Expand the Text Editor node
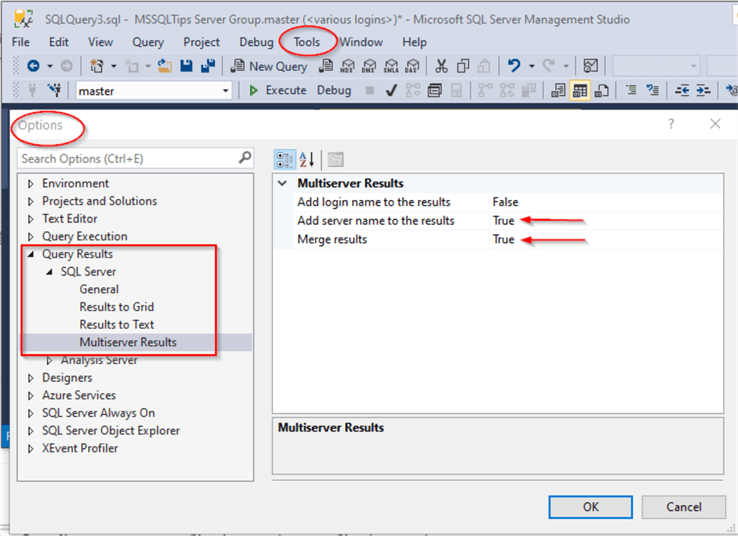Image resolution: width=738 pixels, height=536 pixels. click(31, 219)
